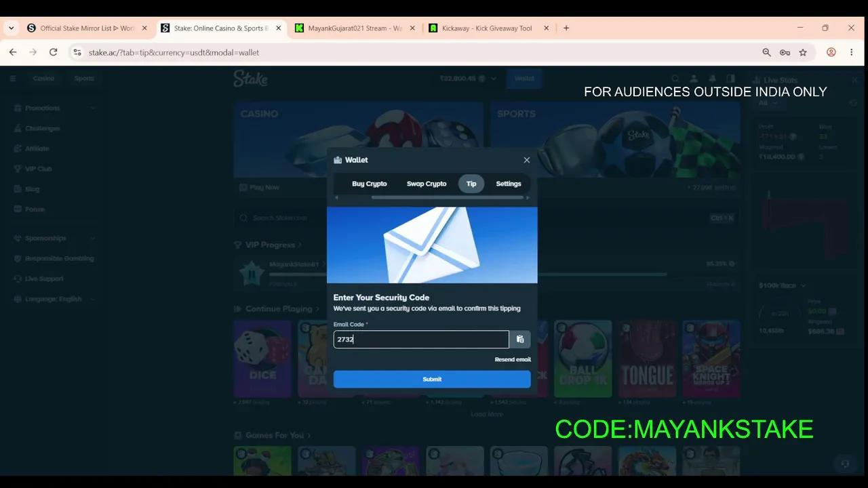
Task: Close the Wallet modal
Action: click(x=527, y=160)
